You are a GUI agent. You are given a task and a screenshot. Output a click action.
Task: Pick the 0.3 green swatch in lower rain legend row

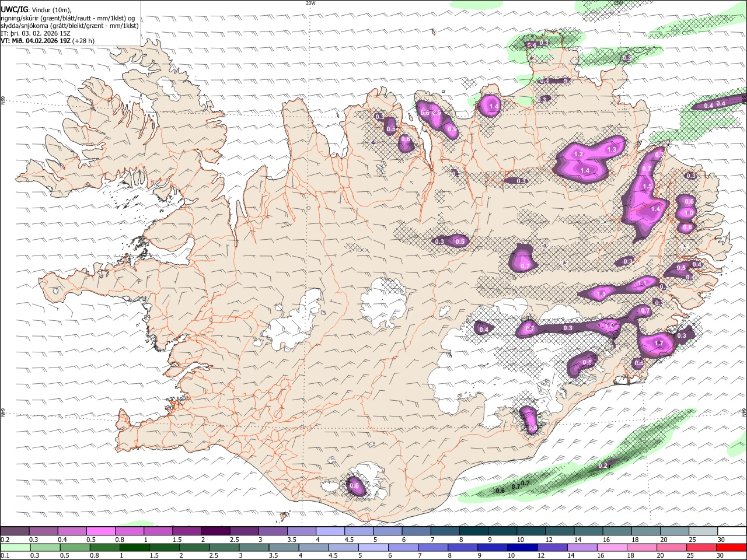(x=45, y=548)
